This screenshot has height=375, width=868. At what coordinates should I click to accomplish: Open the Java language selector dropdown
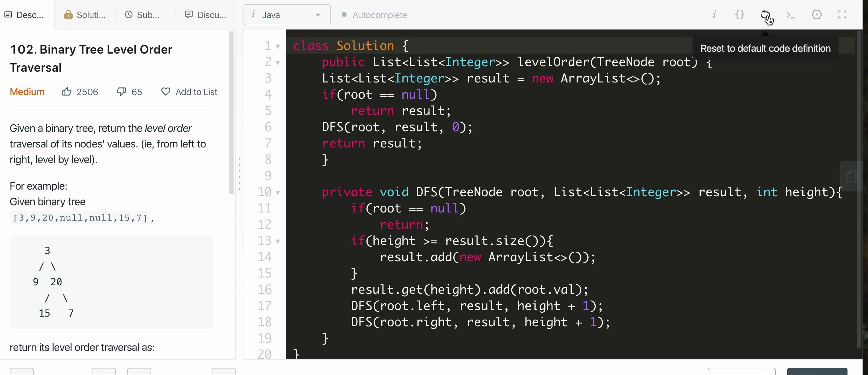click(x=285, y=15)
